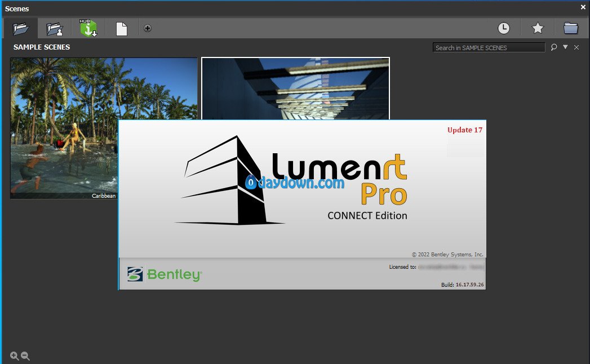Click the Update 17 text on splash
The width and height of the screenshot is (590, 364).
pyautogui.click(x=465, y=130)
